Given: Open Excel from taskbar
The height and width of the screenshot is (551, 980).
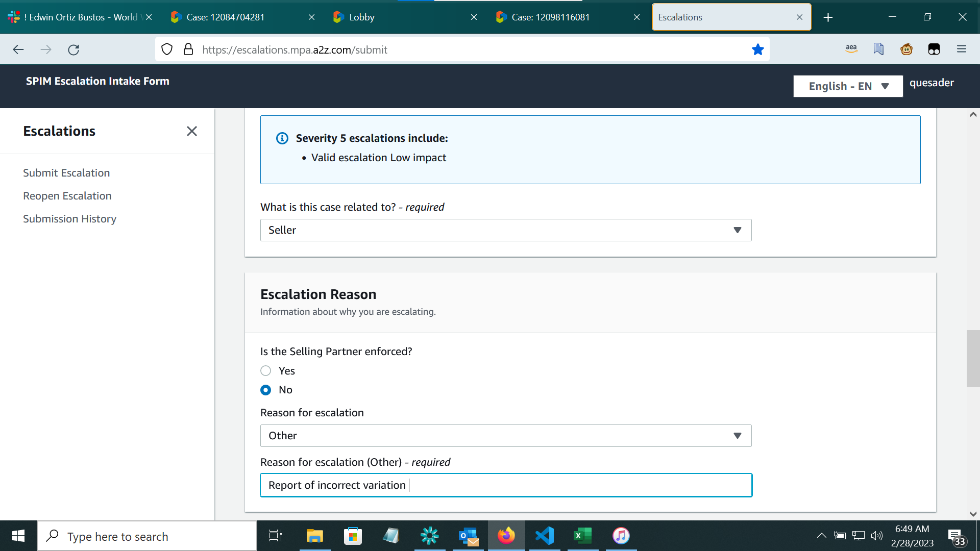Looking at the screenshot, I should (583, 536).
